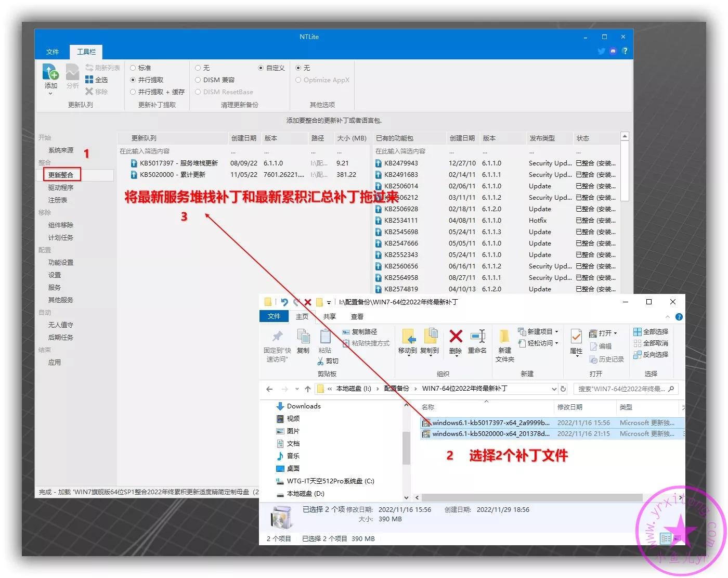Click New folder (新建文件夹) icon in Explorer
728x578 pixels.
click(x=504, y=336)
